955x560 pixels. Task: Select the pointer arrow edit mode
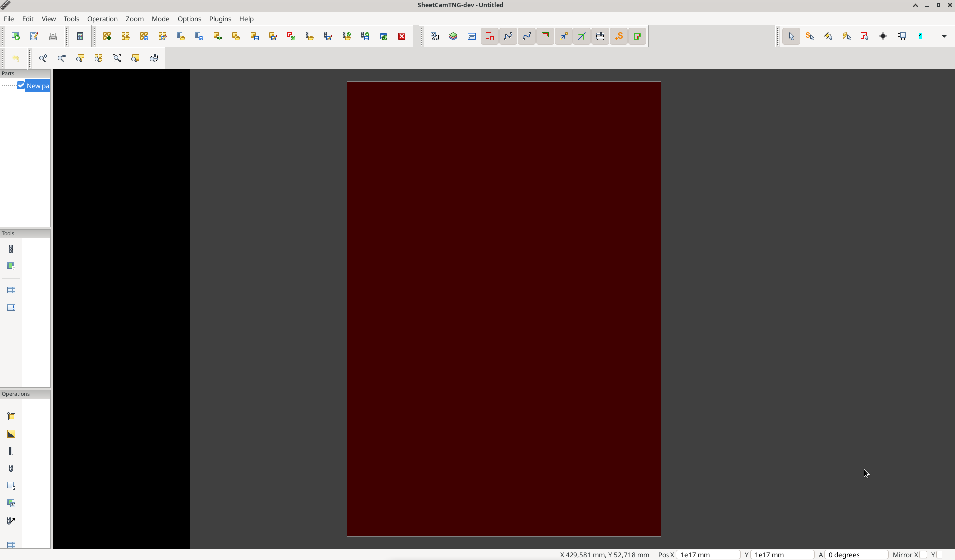(x=791, y=36)
